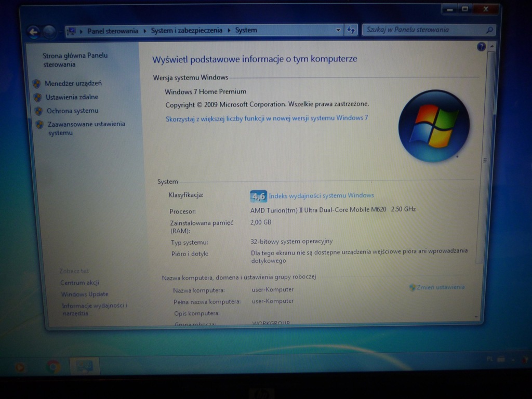Click the 'System' breadcrumb item

tap(246, 30)
